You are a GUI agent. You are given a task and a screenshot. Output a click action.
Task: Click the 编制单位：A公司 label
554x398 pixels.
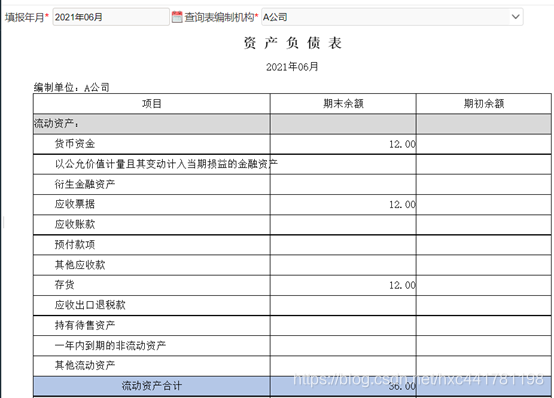point(71,87)
